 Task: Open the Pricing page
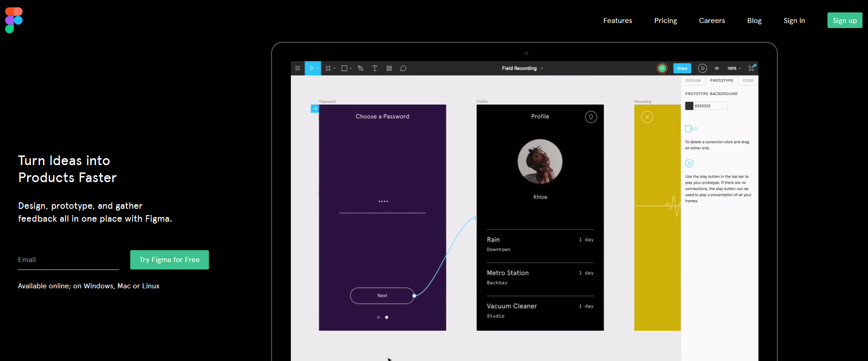(x=665, y=21)
